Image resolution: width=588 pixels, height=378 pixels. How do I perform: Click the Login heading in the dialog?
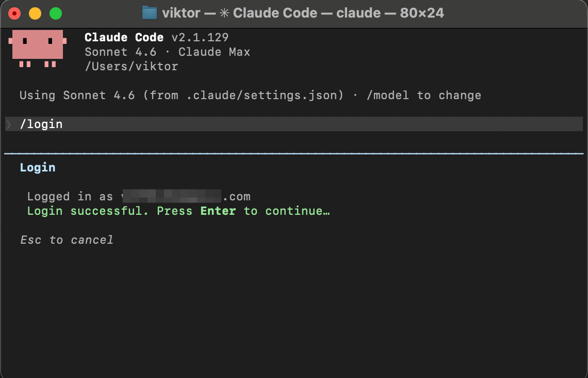[x=38, y=167]
